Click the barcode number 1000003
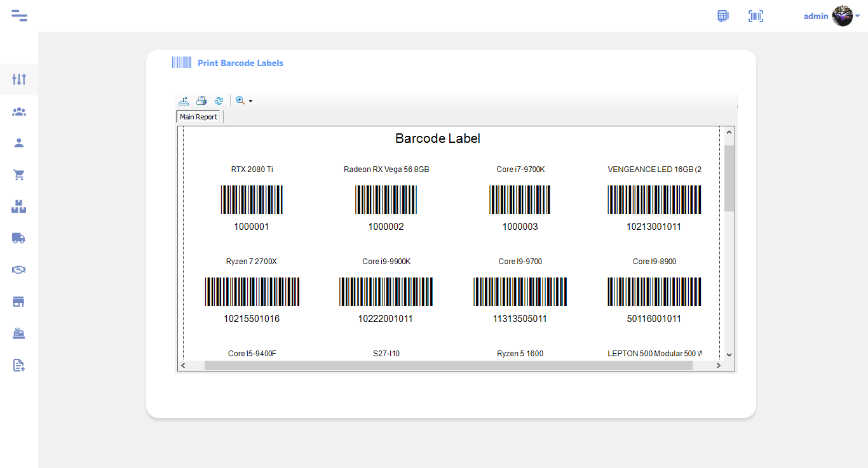Image resolution: width=868 pixels, height=468 pixels. (520, 227)
